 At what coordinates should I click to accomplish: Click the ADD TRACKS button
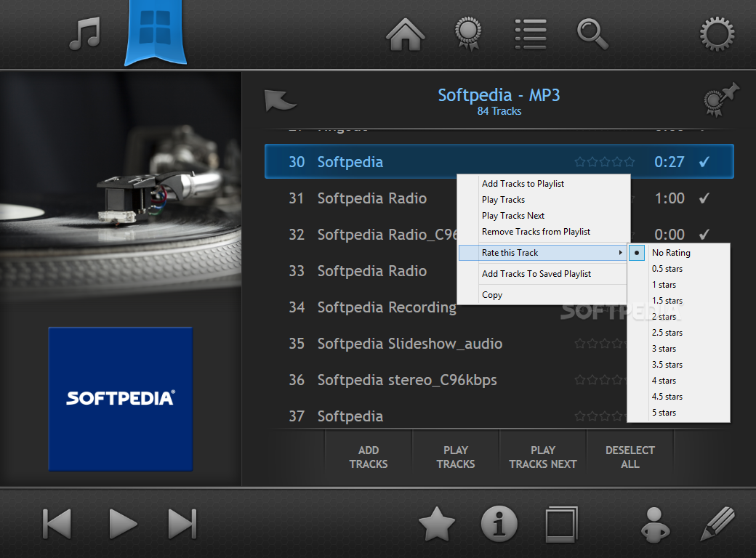369,457
